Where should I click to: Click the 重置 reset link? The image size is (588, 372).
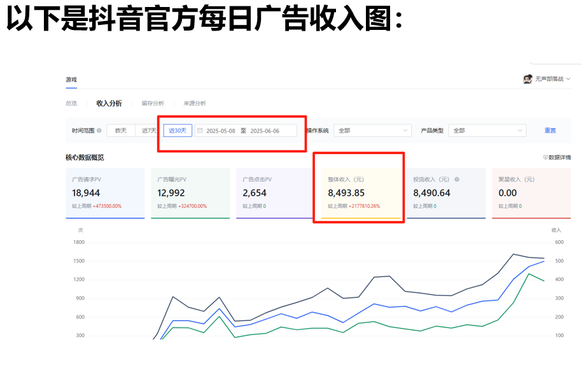[550, 131]
